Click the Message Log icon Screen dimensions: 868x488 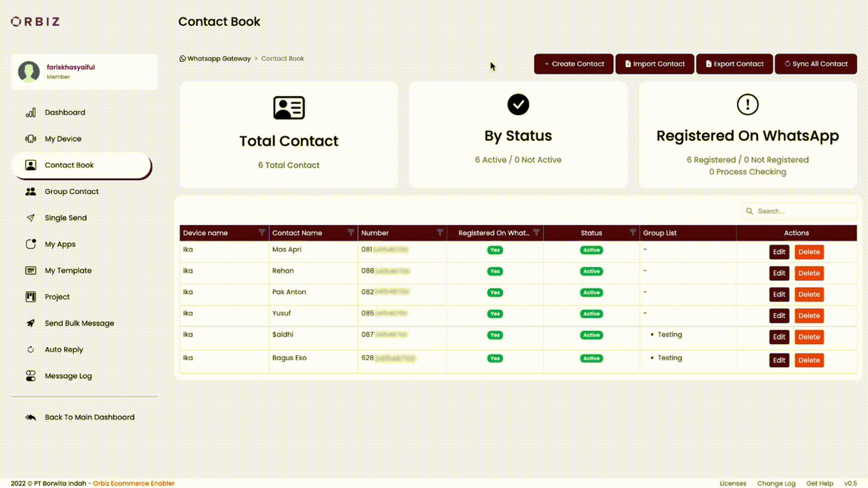tap(31, 376)
